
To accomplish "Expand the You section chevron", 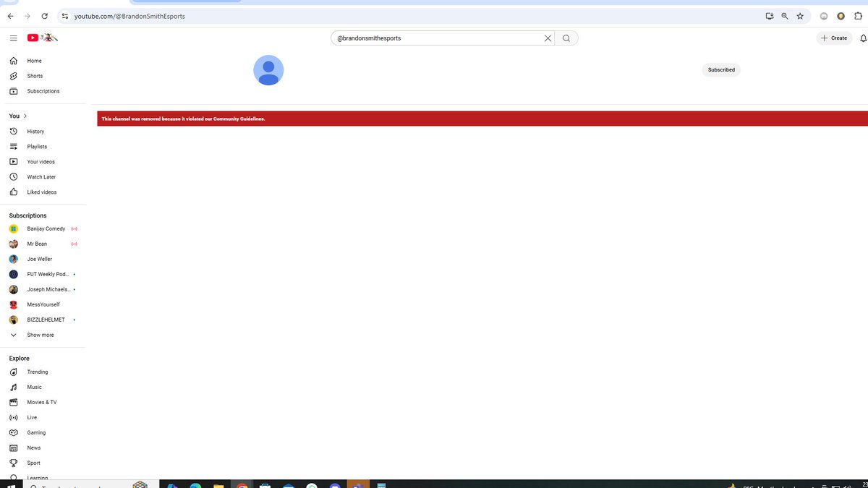I will point(25,116).
